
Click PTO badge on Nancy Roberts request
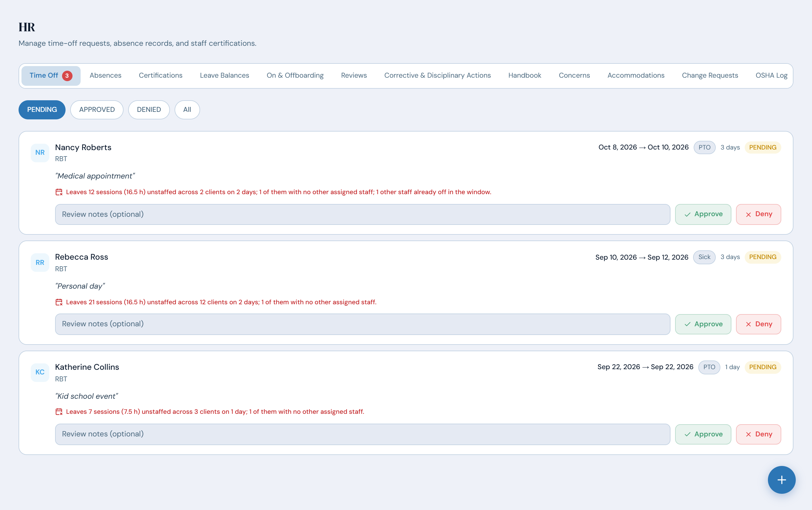(x=704, y=147)
